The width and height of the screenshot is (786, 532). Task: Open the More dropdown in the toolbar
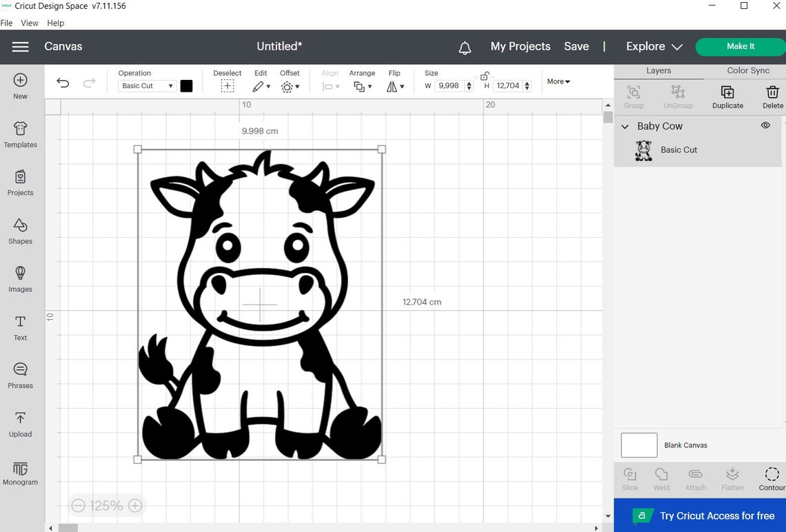(x=558, y=81)
